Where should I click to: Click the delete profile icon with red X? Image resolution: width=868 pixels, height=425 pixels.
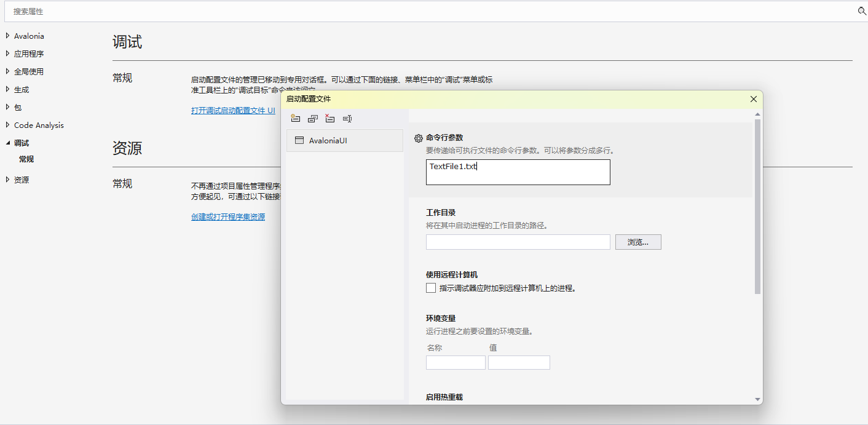[329, 118]
